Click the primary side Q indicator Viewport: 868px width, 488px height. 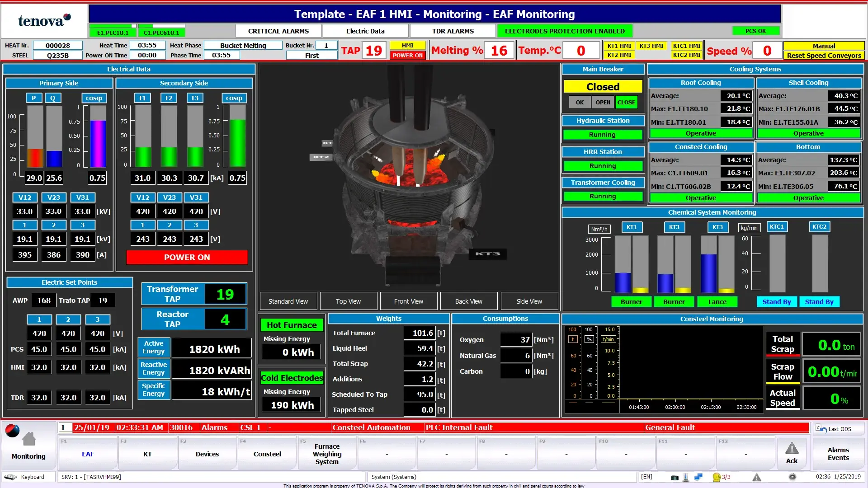tap(53, 98)
